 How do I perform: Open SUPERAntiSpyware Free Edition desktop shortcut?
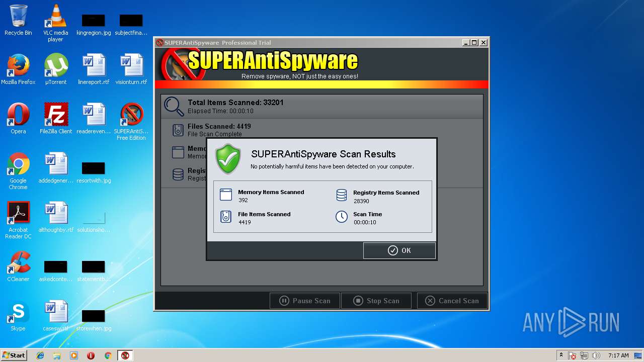click(131, 122)
